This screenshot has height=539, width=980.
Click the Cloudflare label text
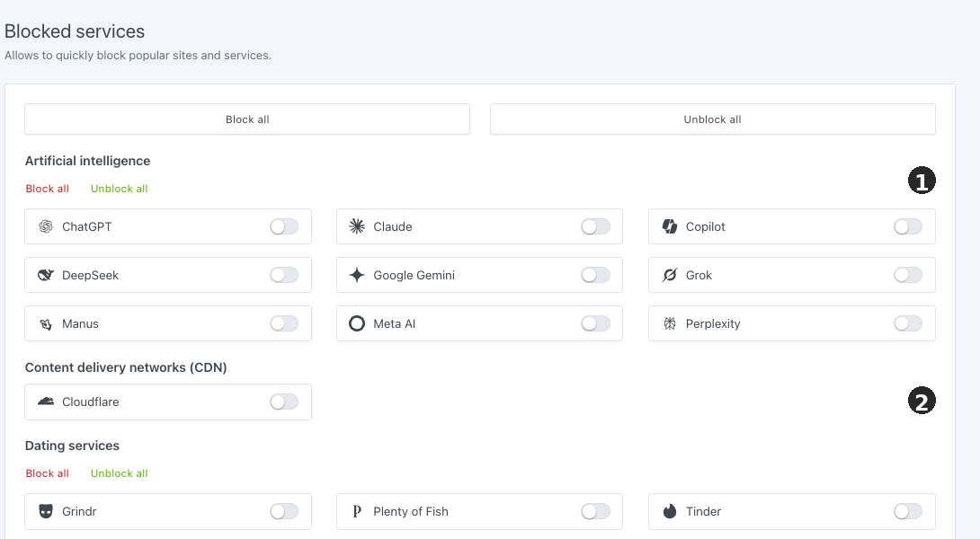(x=91, y=402)
